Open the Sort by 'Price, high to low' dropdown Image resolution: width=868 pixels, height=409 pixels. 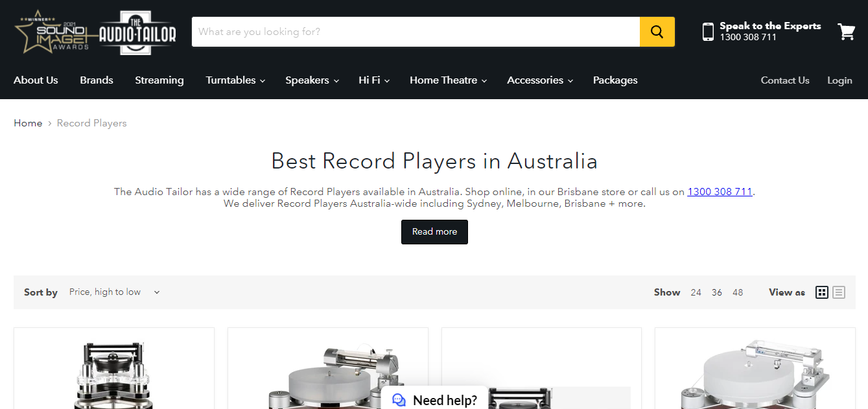click(114, 292)
